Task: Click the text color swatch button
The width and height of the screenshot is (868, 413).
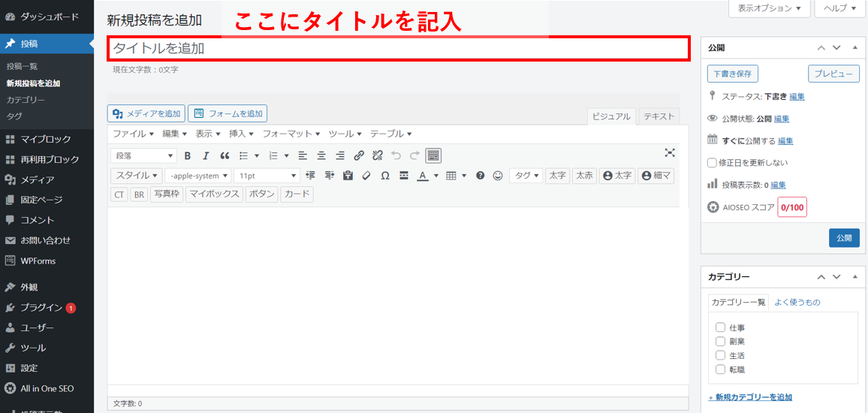Action: point(423,176)
